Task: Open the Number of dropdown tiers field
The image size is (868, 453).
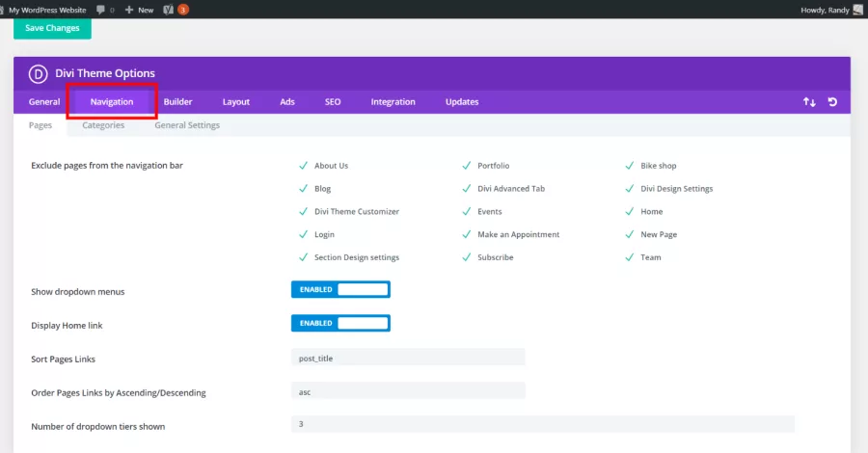Action: click(x=542, y=424)
